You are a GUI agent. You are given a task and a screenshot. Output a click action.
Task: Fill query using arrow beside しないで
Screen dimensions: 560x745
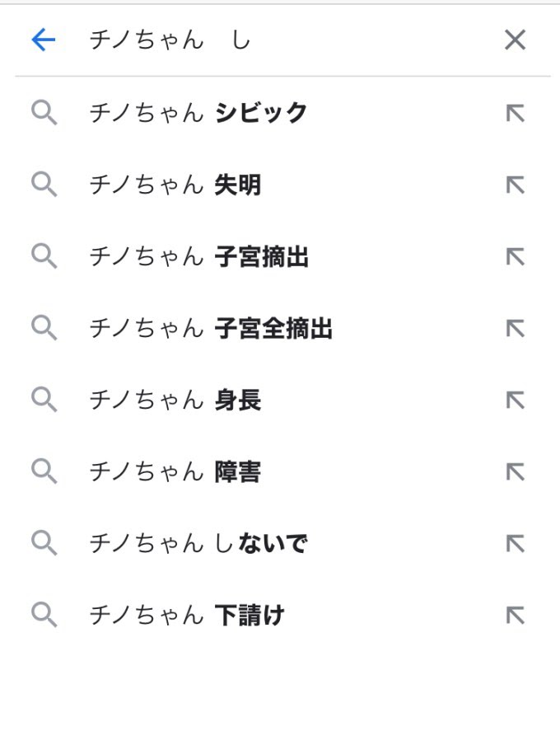[516, 544]
